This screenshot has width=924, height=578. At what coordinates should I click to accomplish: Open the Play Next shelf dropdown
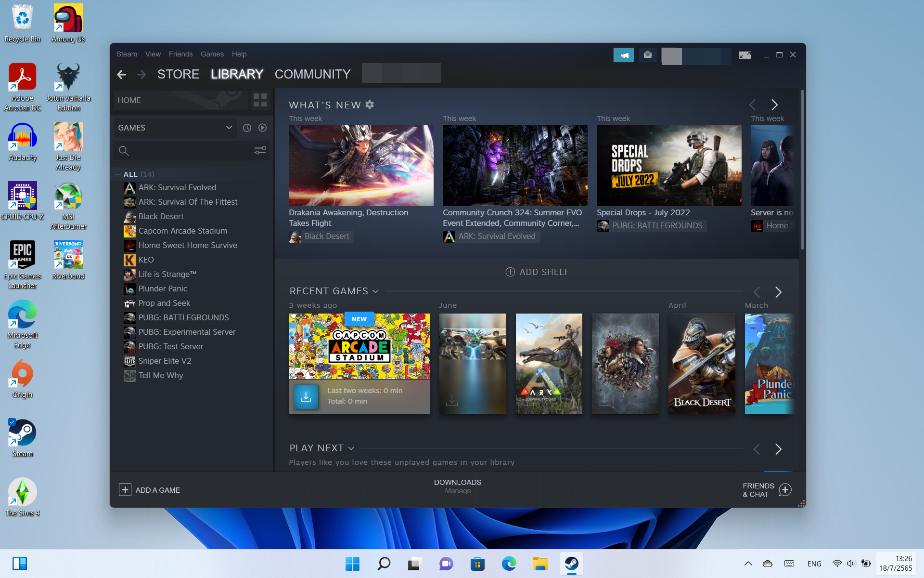pos(351,448)
